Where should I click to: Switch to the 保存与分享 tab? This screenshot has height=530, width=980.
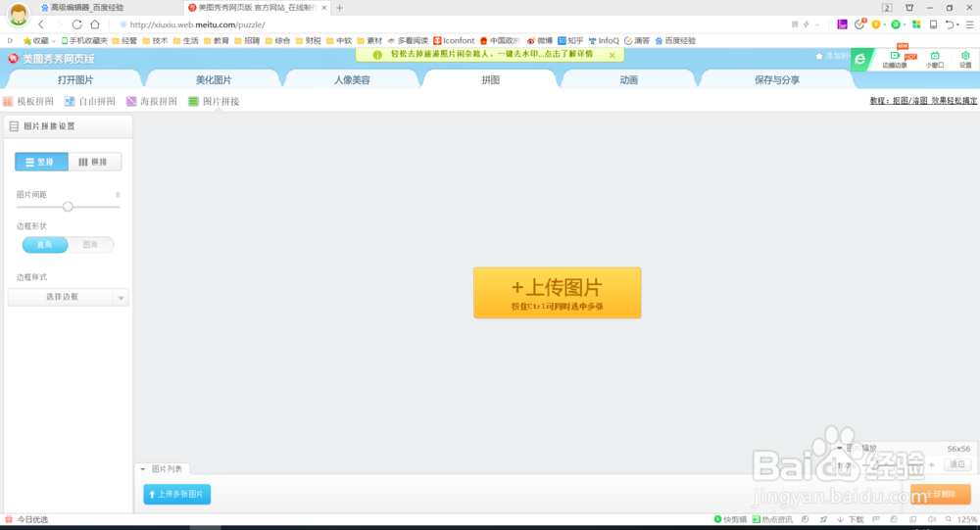click(777, 80)
